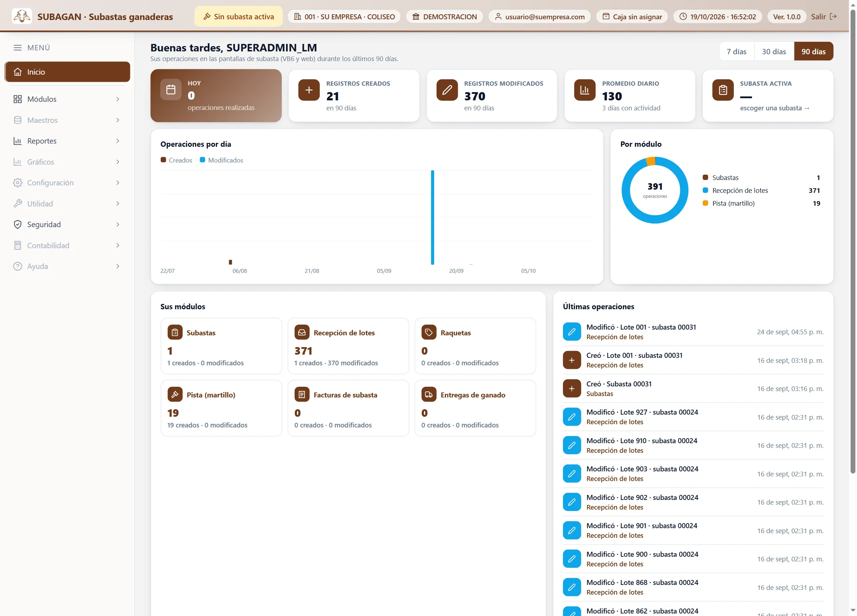Click the Facturas de subasta document icon

[302, 395]
